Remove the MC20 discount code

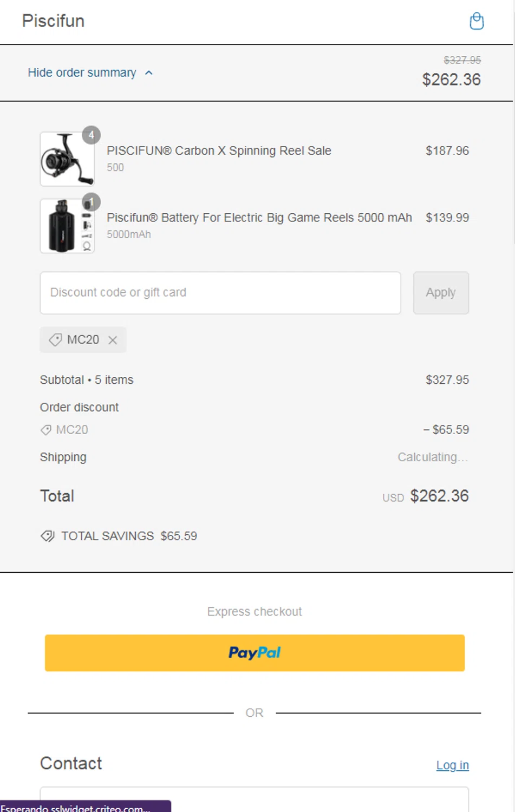tap(113, 340)
